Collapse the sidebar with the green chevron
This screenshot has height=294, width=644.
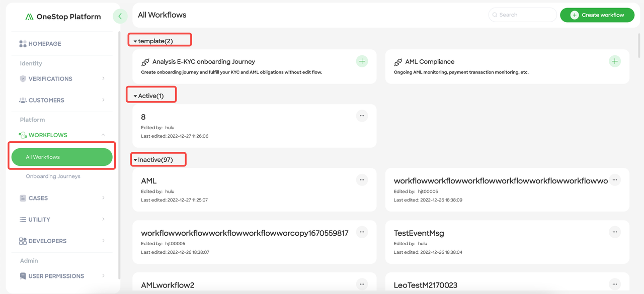pyautogui.click(x=120, y=16)
